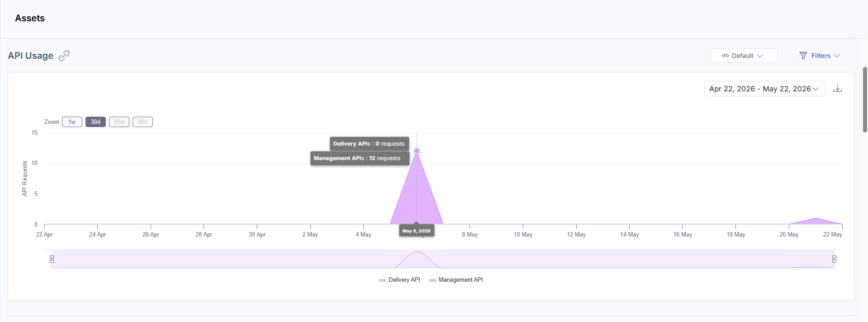The height and width of the screenshot is (322, 868).
Task: Click the 14 May axis label
Action: (x=629, y=234)
